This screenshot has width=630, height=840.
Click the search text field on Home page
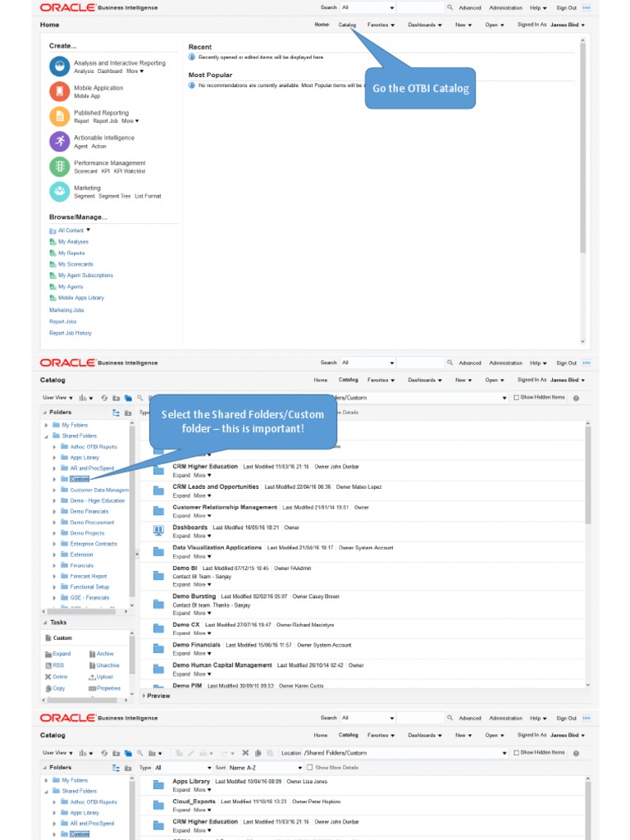click(421, 7)
